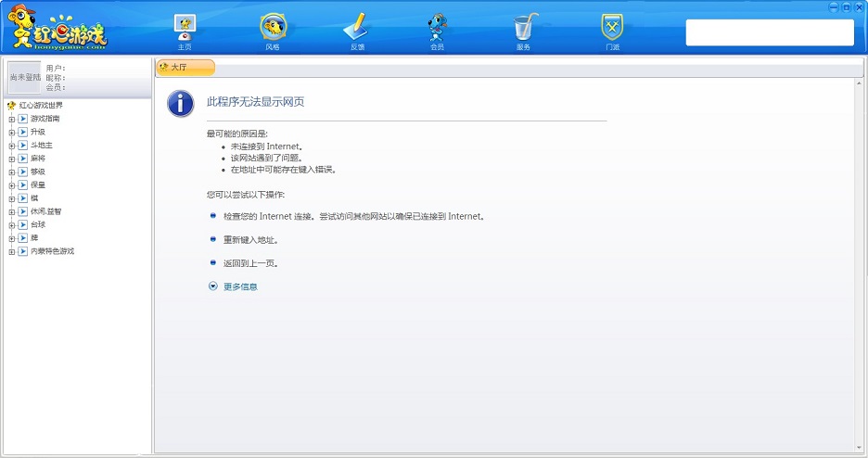The image size is (868, 458).
Task: Expand the 保皇 tree node
Action: 12,185
